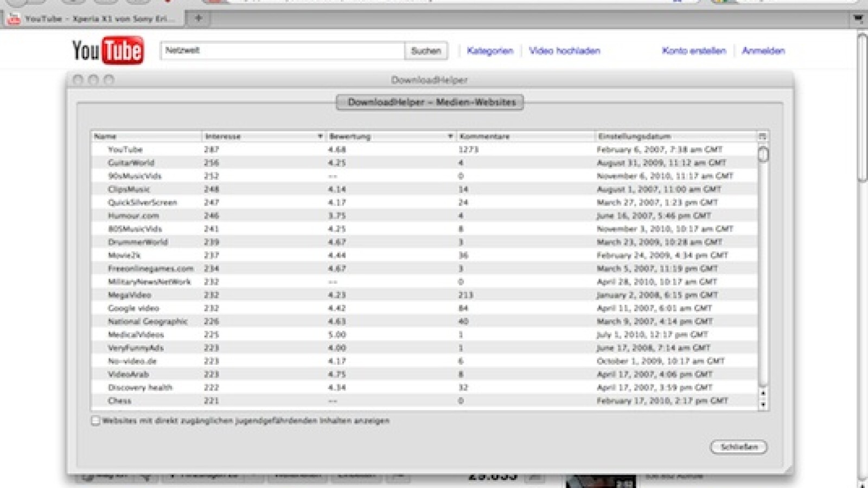This screenshot has height=488, width=868.
Task: Click the table scrollbar down arrow
Action: (763, 404)
